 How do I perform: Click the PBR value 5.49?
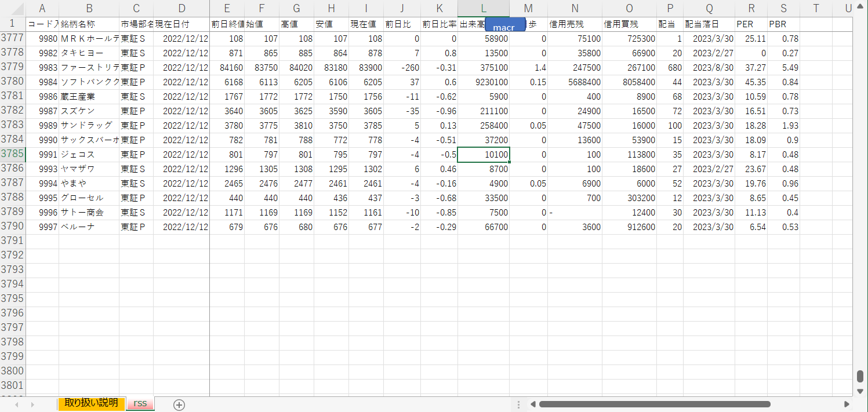[x=783, y=68]
